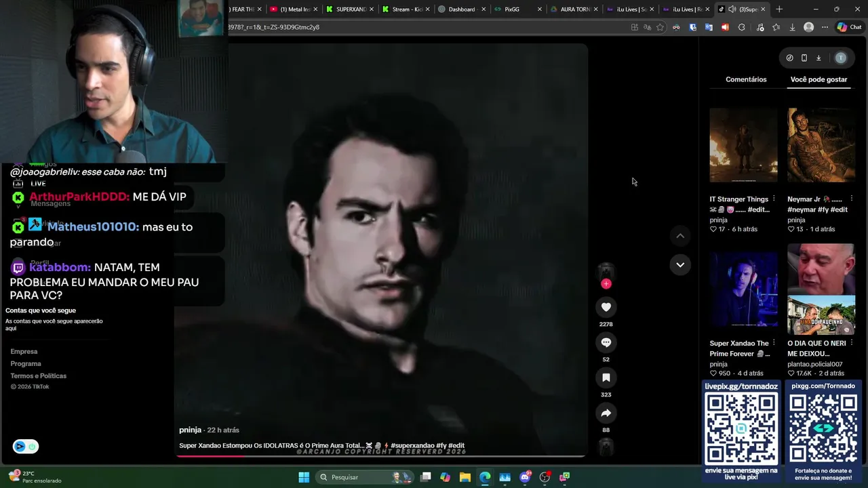Go to next video with down chevron
This screenshot has width=868, height=488.
point(680,264)
